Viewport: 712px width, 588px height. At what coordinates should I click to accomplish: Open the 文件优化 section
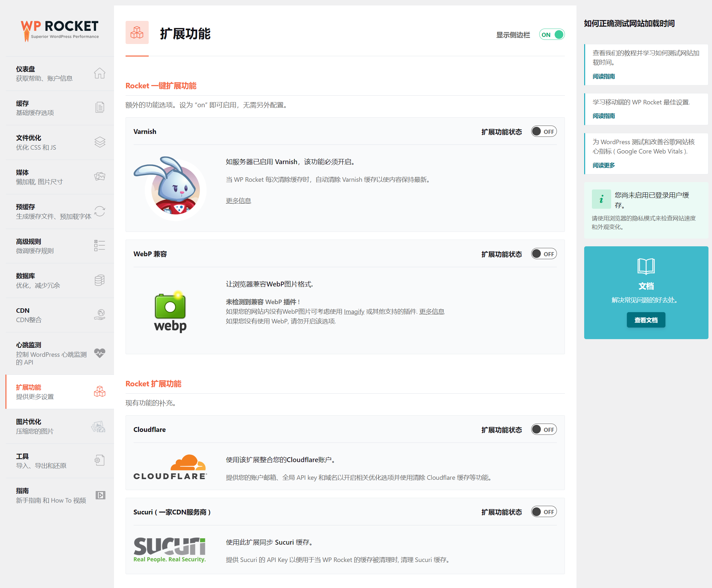60,143
